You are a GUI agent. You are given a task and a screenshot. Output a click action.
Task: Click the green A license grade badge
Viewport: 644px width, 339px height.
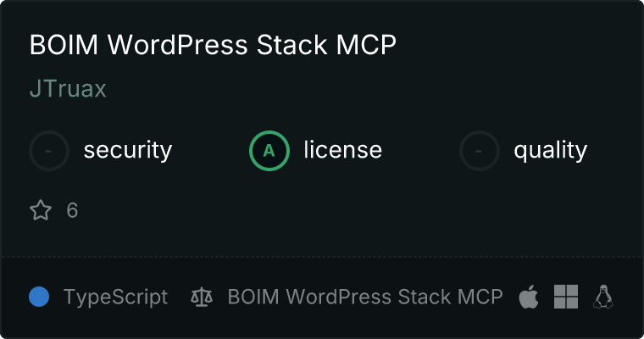[x=269, y=151]
